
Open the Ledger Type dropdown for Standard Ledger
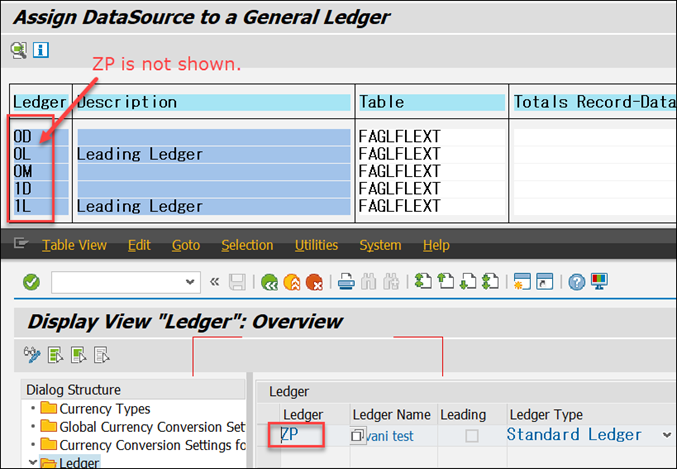tap(666, 435)
